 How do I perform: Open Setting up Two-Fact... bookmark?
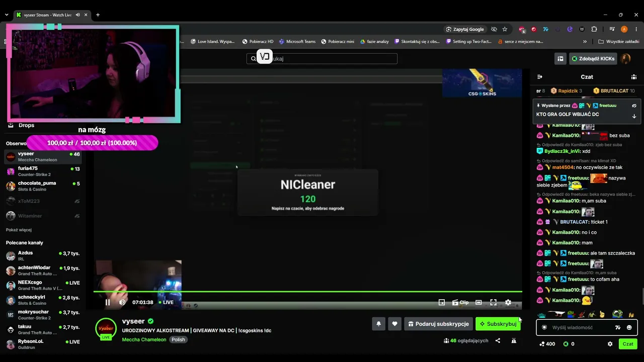click(469, 42)
